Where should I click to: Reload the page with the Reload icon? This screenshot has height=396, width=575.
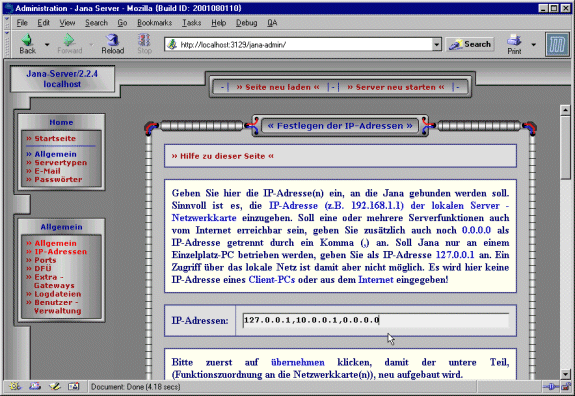pos(113,40)
